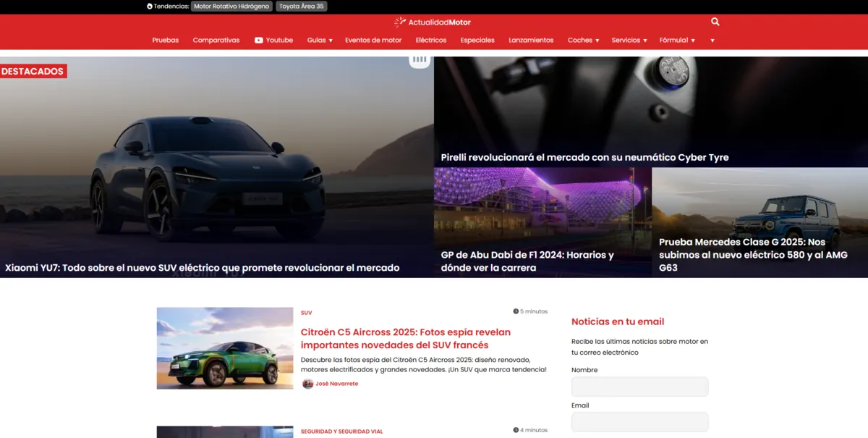Click the green Citroën C5 Aircross thumbnail
The image size is (868, 438).
tap(225, 348)
